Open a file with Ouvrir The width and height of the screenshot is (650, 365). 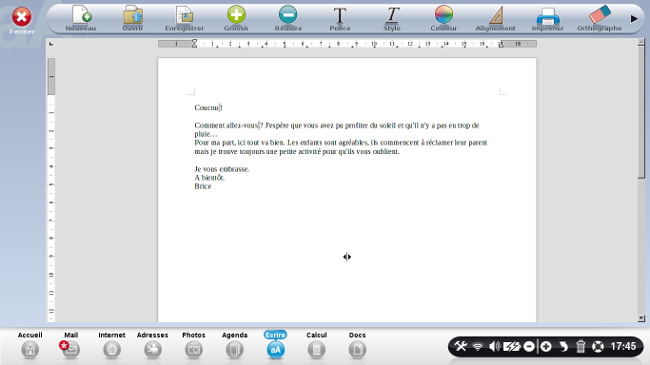click(x=133, y=19)
